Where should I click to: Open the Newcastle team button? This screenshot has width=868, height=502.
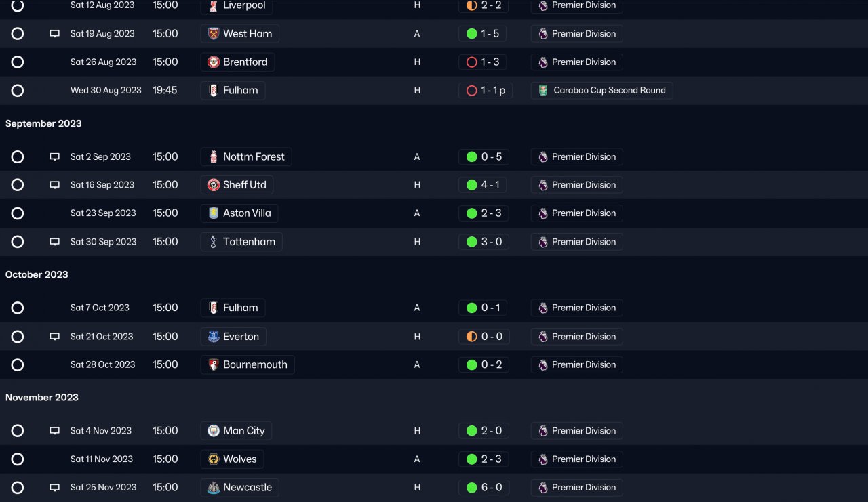coord(240,488)
